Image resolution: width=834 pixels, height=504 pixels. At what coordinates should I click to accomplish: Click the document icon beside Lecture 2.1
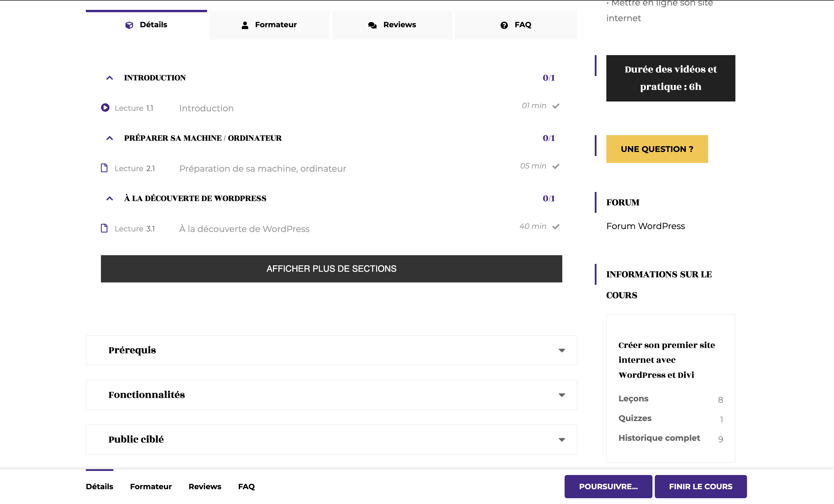[x=104, y=168]
